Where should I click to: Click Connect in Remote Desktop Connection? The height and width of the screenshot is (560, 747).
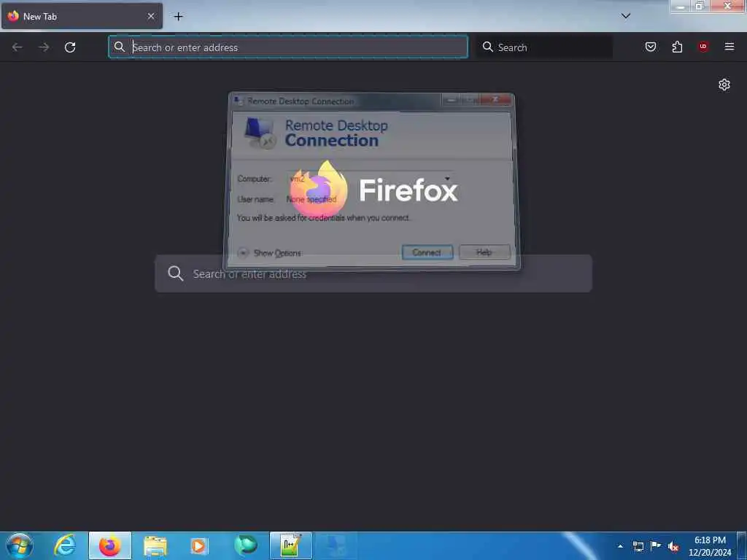pyautogui.click(x=427, y=252)
